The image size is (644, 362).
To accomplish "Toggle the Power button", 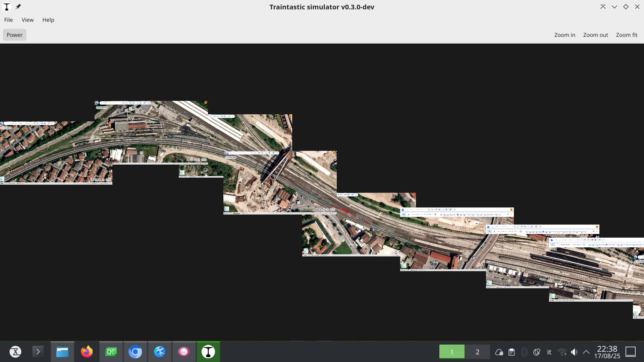I will click(x=14, y=35).
